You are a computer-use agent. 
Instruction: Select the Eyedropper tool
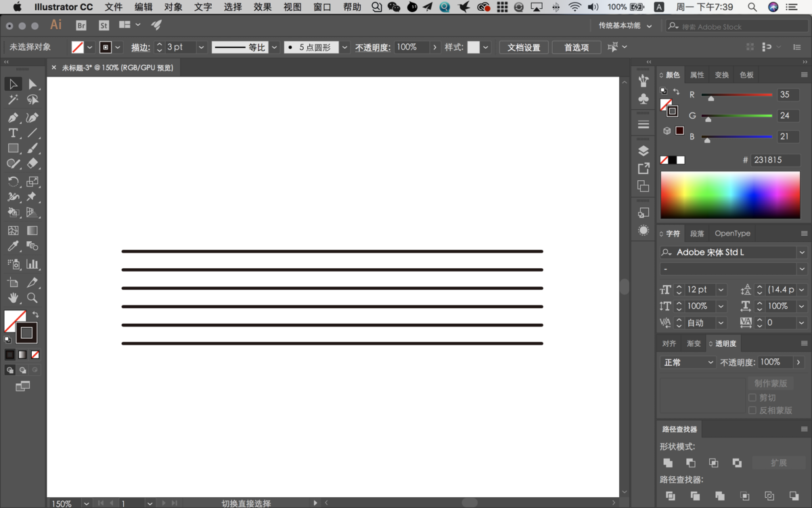click(x=13, y=247)
